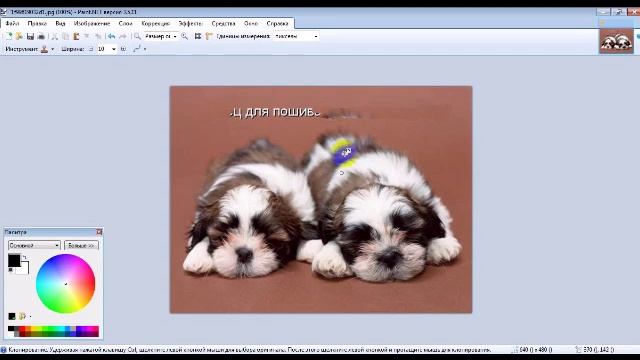
Task: Click the brush width increase button
Action: (x=123, y=49)
